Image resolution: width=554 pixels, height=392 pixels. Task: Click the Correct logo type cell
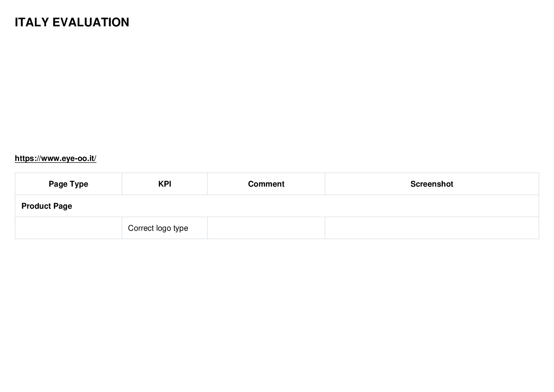pos(165,228)
